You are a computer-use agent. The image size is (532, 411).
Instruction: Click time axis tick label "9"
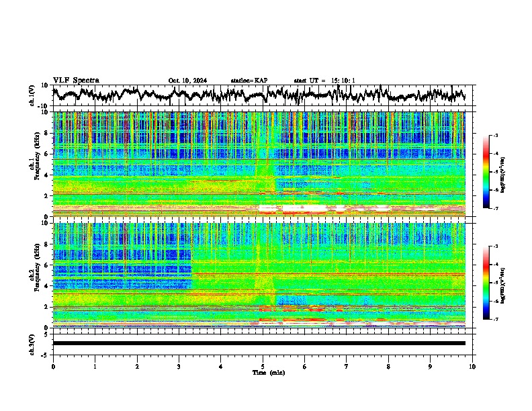tap(430, 367)
